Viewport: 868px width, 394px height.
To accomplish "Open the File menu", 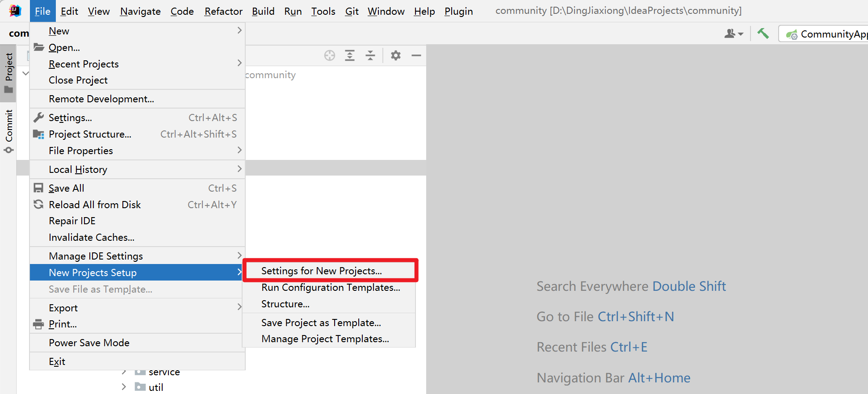I will pos(42,11).
